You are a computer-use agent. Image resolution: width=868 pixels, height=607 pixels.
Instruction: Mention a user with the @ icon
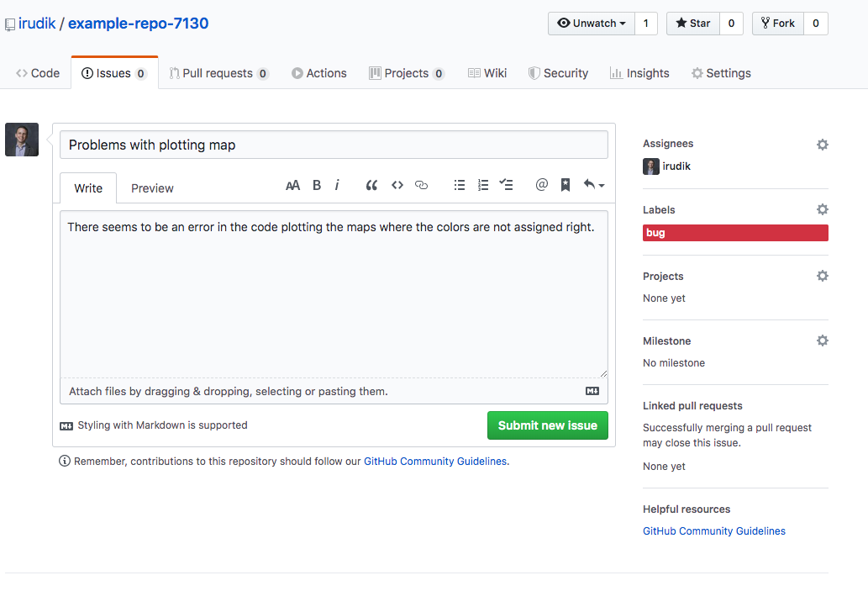point(542,185)
